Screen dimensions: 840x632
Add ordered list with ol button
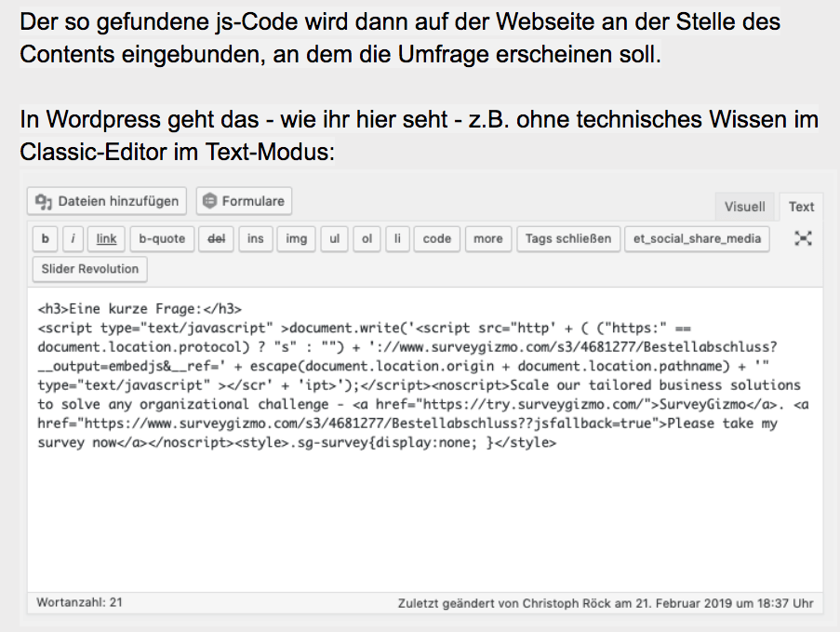[367, 238]
